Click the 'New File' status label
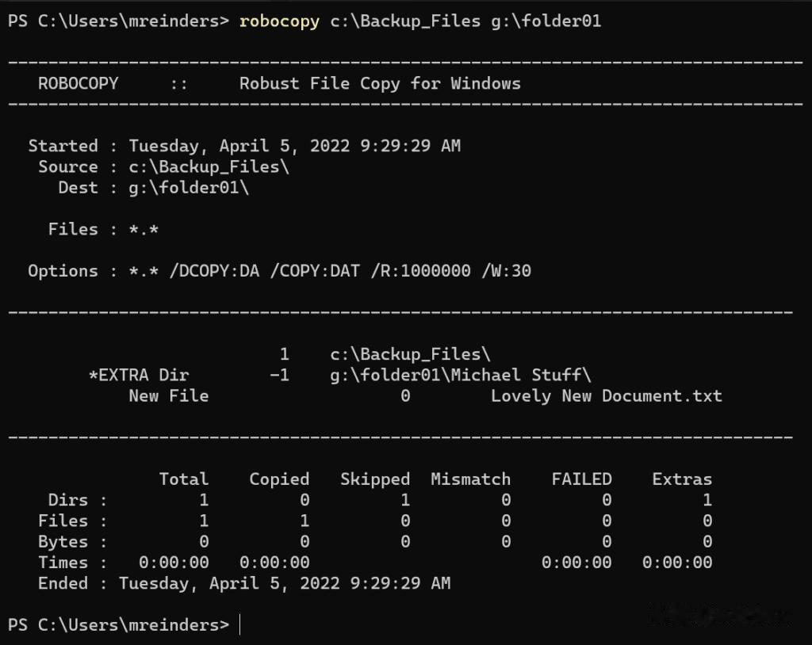The height and width of the screenshot is (645, 812). 168,396
